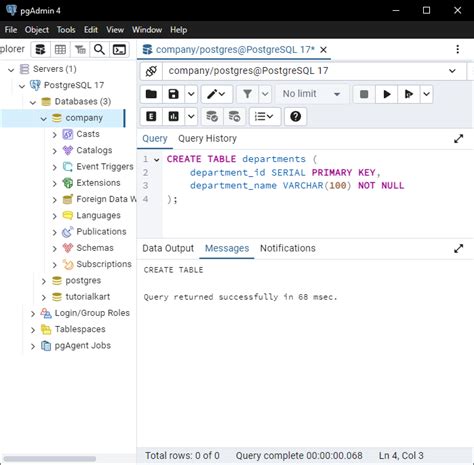Image resolution: width=474 pixels, height=465 pixels.
Task: Select pgAgent Jobs in the tree
Action: tap(83, 346)
